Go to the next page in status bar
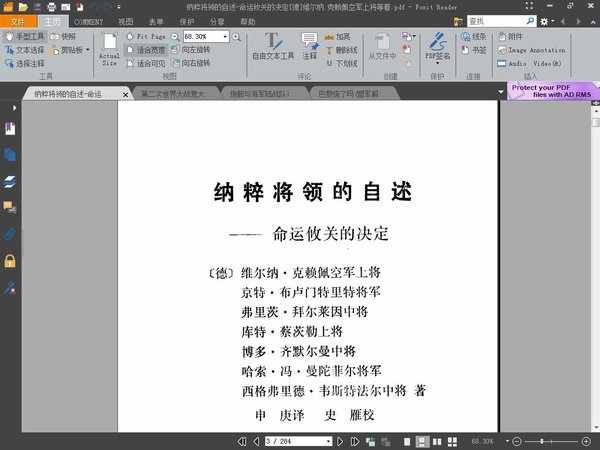Screen dimensions: 600x450 click(x=340, y=442)
